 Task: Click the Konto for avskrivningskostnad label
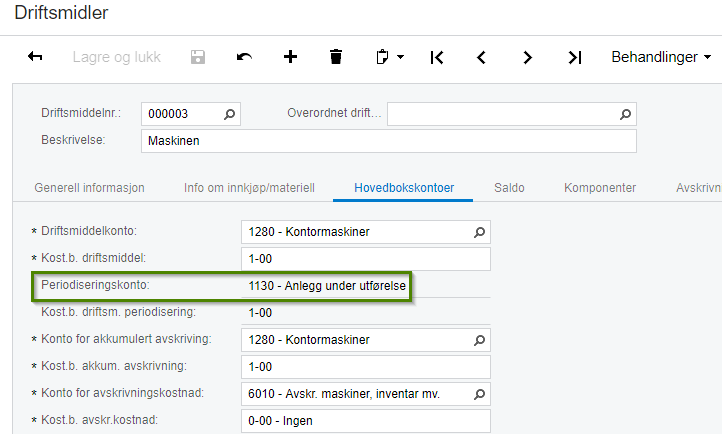(x=122, y=393)
